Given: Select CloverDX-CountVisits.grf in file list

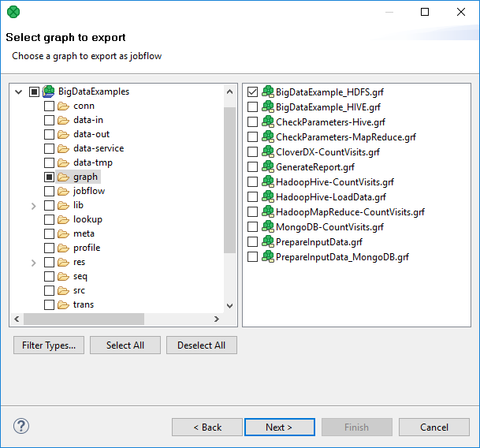Looking at the screenshot, I should point(327,152).
